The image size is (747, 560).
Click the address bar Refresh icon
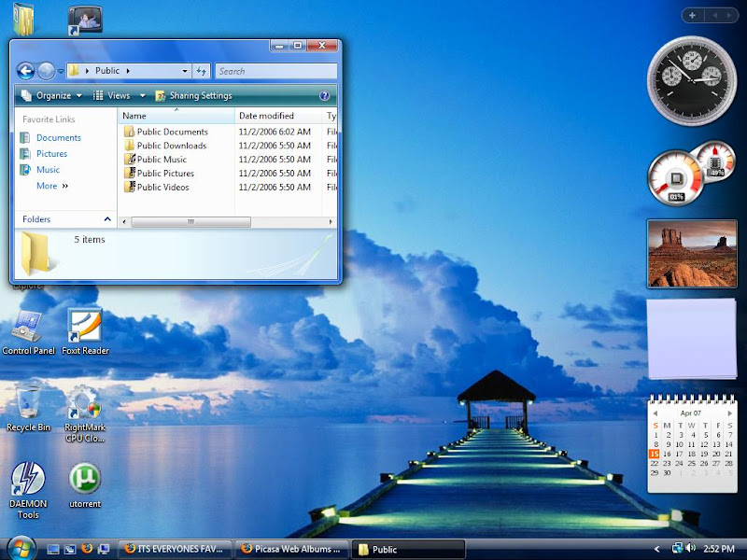tap(202, 71)
